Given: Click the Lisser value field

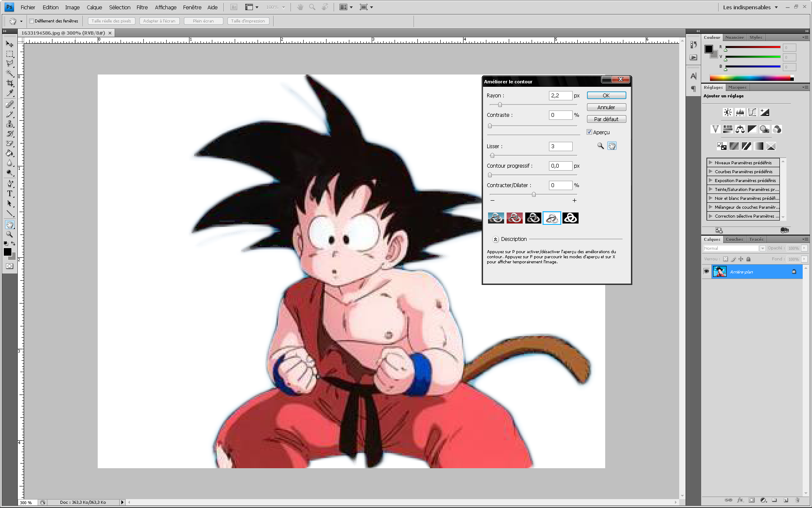Looking at the screenshot, I should pos(560,146).
